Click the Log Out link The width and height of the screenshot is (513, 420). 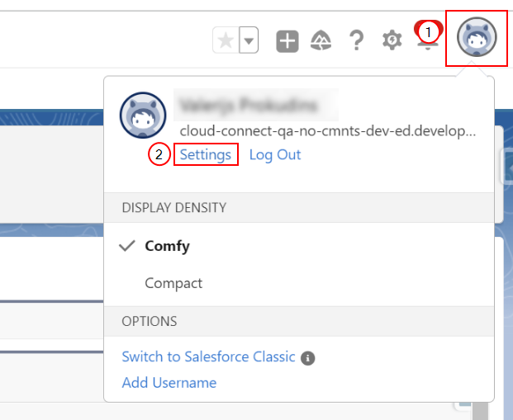(275, 154)
